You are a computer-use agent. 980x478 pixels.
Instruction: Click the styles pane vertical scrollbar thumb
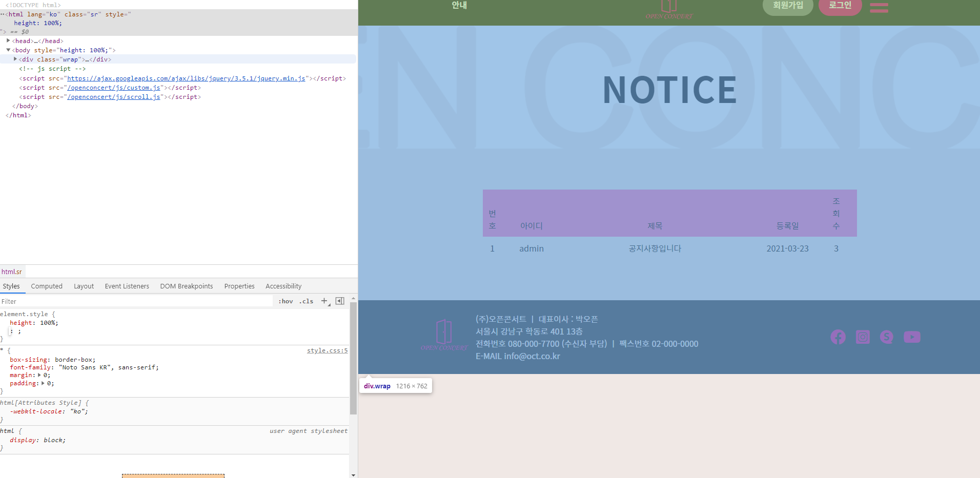353,358
